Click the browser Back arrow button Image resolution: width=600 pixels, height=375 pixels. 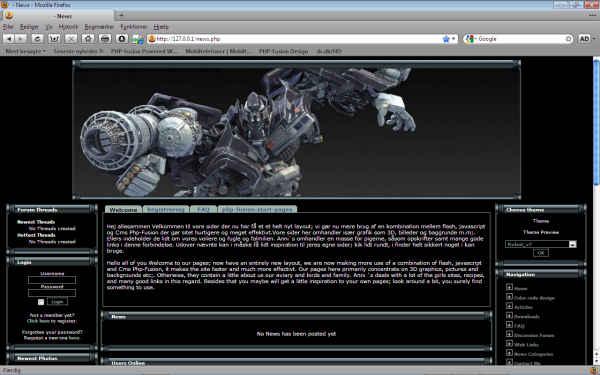tap(9, 39)
